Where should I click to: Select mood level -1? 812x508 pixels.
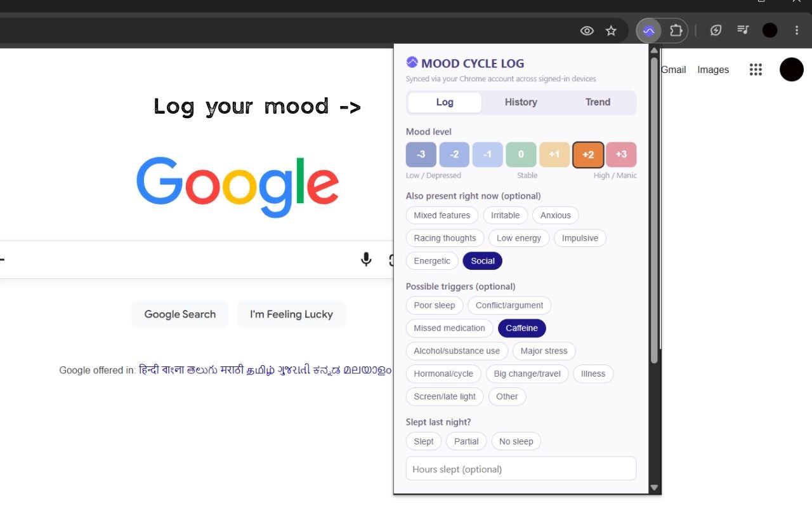coord(488,155)
